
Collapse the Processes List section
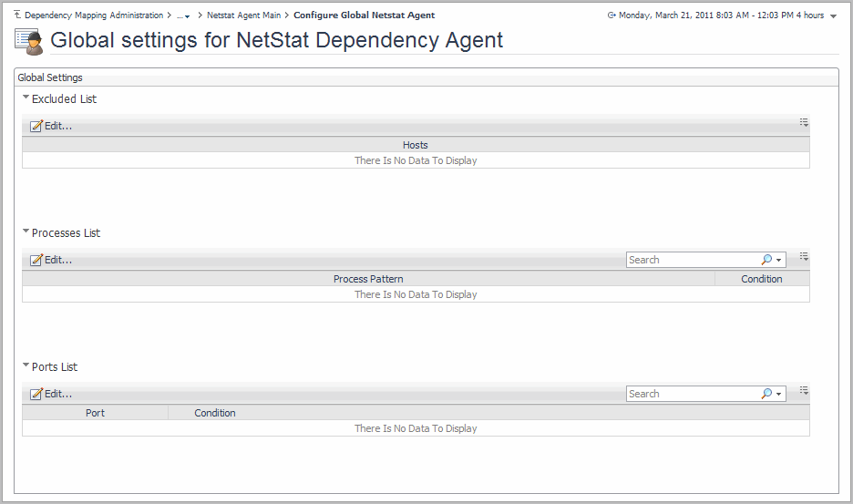tap(26, 231)
